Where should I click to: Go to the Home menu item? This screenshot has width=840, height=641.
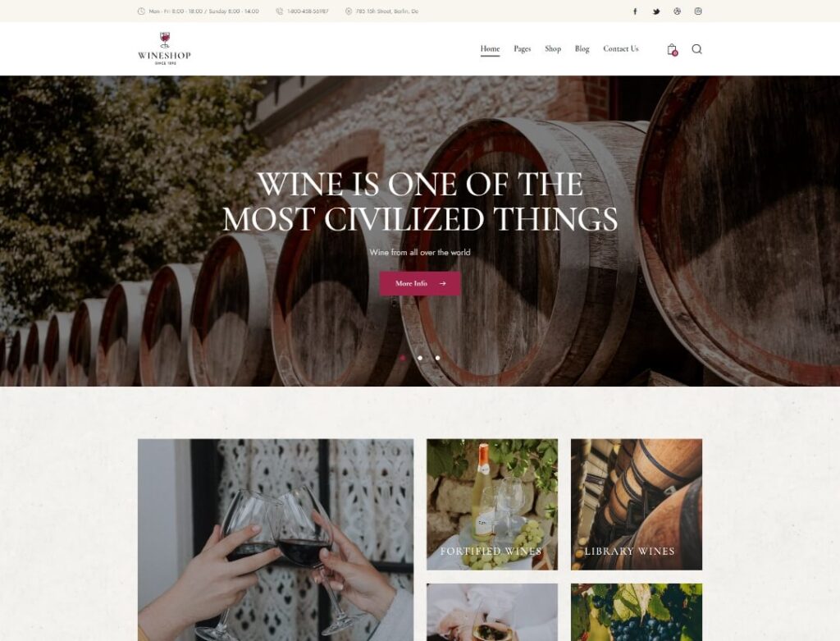click(x=491, y=48)
